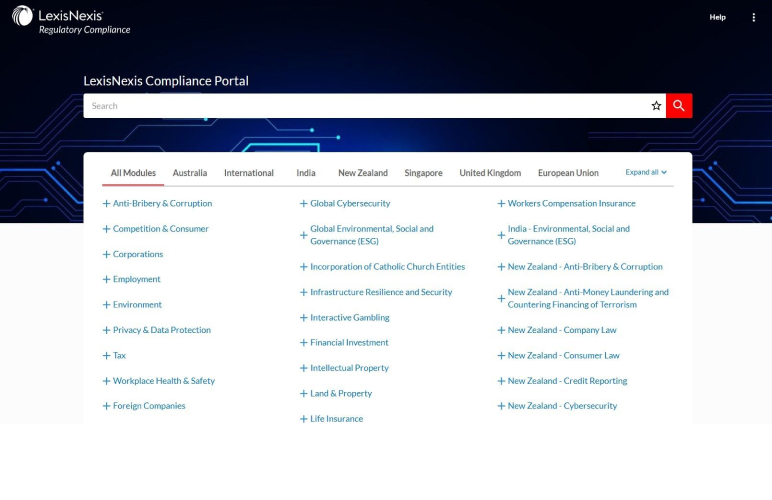Expand New Zealand Cybersecurity plus icon

[501, 406]
